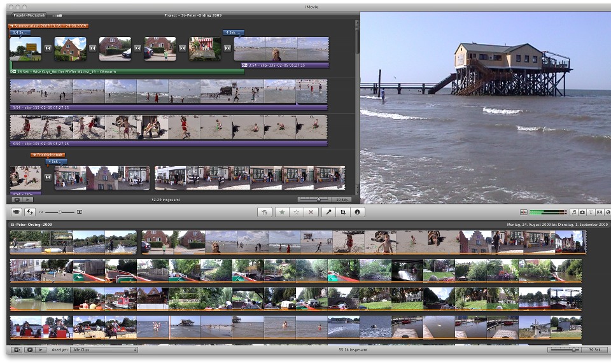Click transition after the road sign clip
Screen dimensions: 611x364
48,48
